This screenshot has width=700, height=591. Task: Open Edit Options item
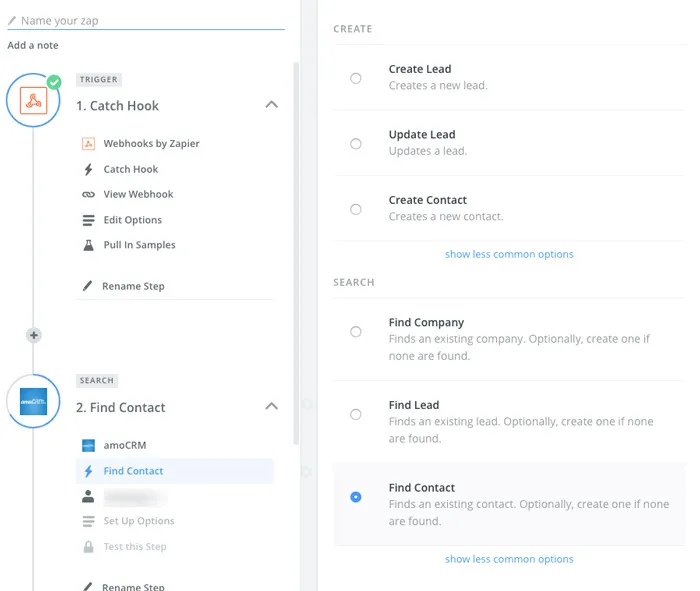tap(133, 220)
